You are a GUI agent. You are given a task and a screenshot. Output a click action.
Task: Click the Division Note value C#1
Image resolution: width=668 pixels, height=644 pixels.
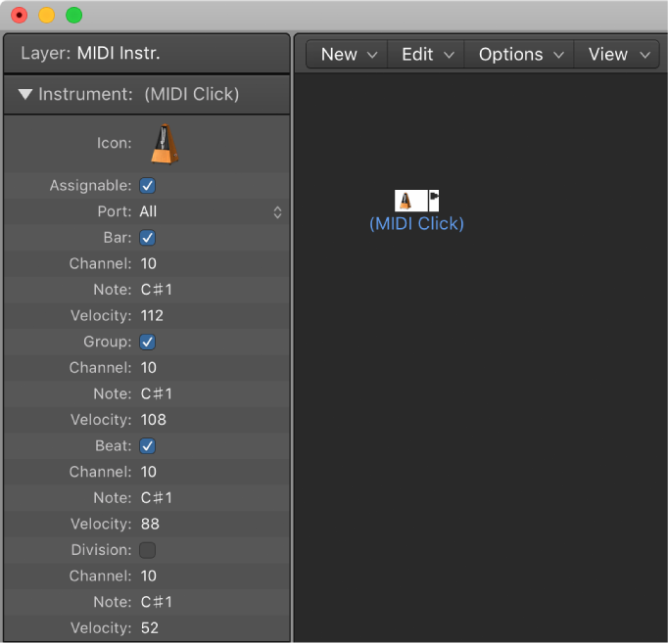pos(157,602)
